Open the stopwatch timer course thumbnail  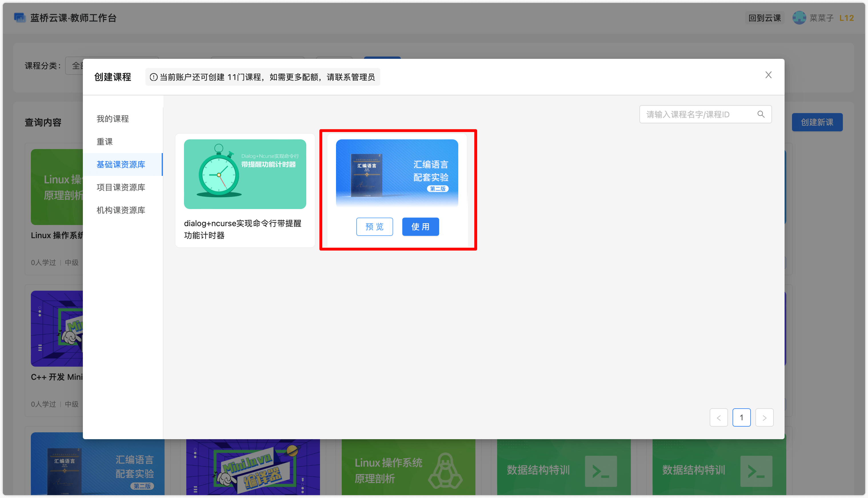[245, 174]
